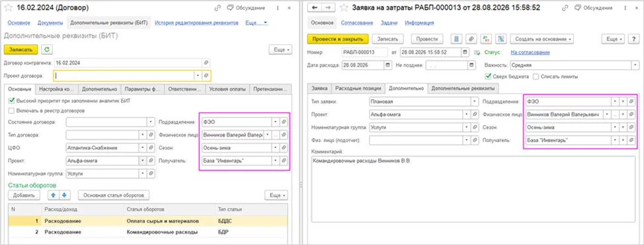
Task: Enable Включать в реестр договоров
Action: pos(12,111)
